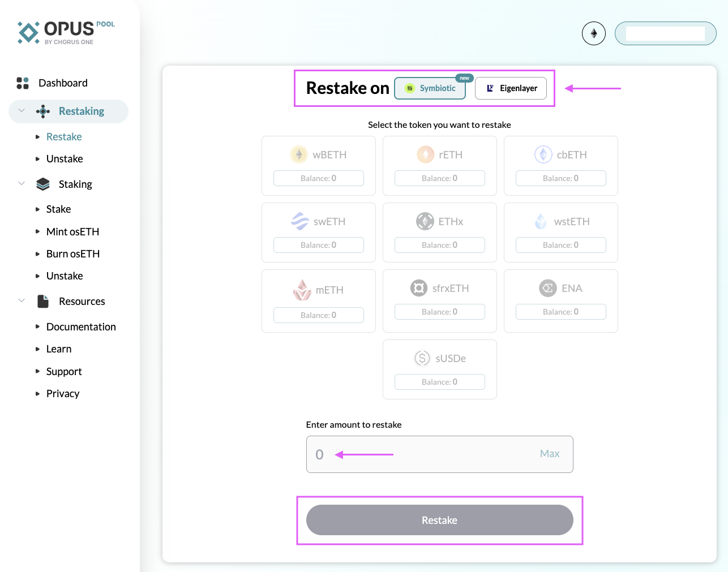Open Mint osETH in sidebar
Viewport: 728px width, 572px height.
(72, 231)
